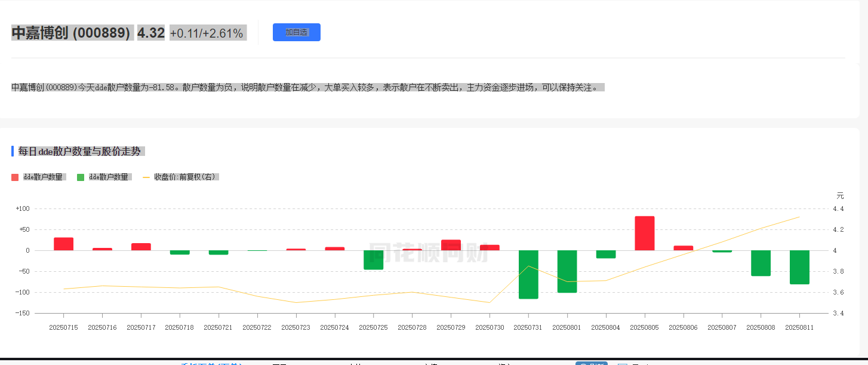Click the green legend color square
Screen dimensions: 868x365
tap(81, 177)
